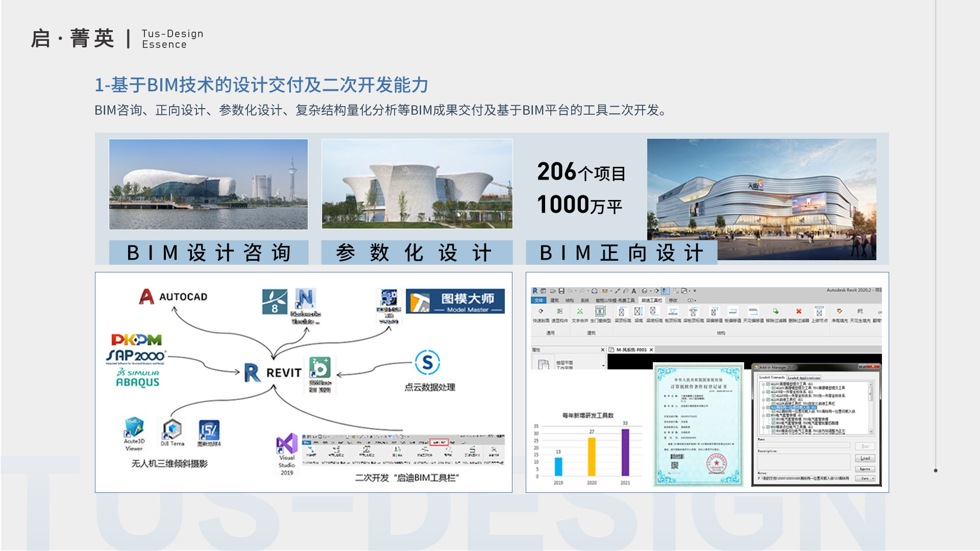980x551 pixels.
Task: Click the AutoCAD logo icon
Action: 146,296
